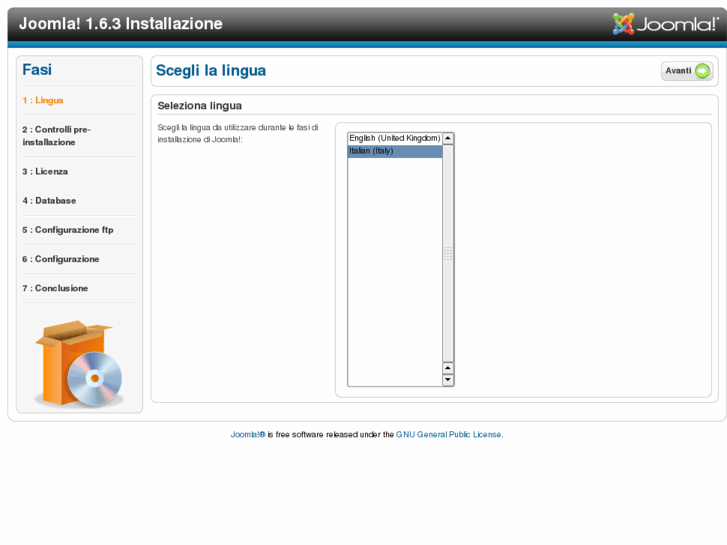Go to step 5 : Configurazione ftp
Screen dimensions: 727x545
[68, 230]
